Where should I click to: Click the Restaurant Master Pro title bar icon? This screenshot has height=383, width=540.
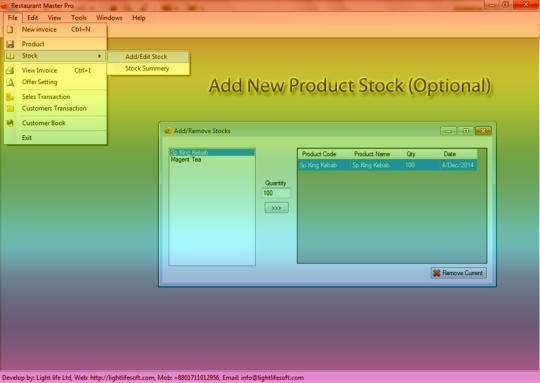point(4,5)
